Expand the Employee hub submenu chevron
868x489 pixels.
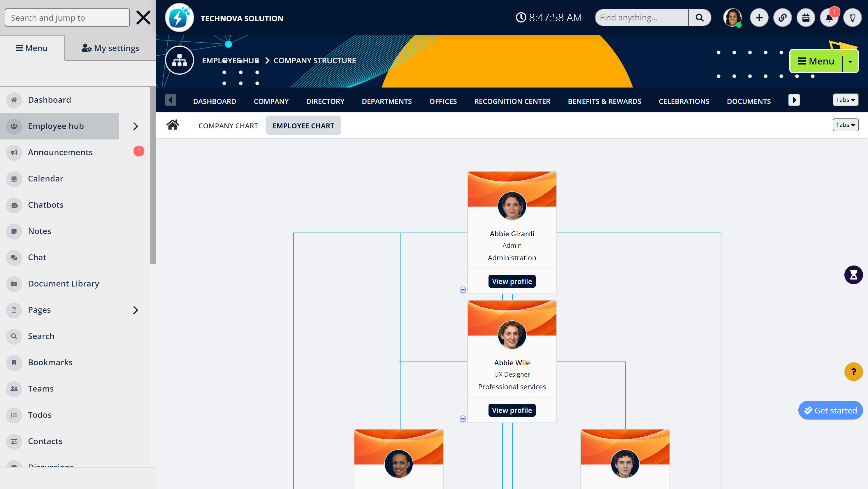point(136,126)
